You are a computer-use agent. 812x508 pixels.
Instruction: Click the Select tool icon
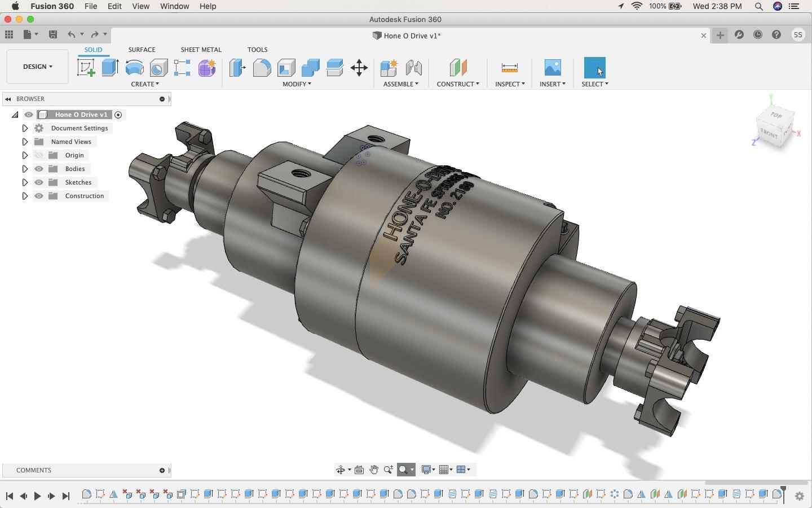(x=595, y=68)
